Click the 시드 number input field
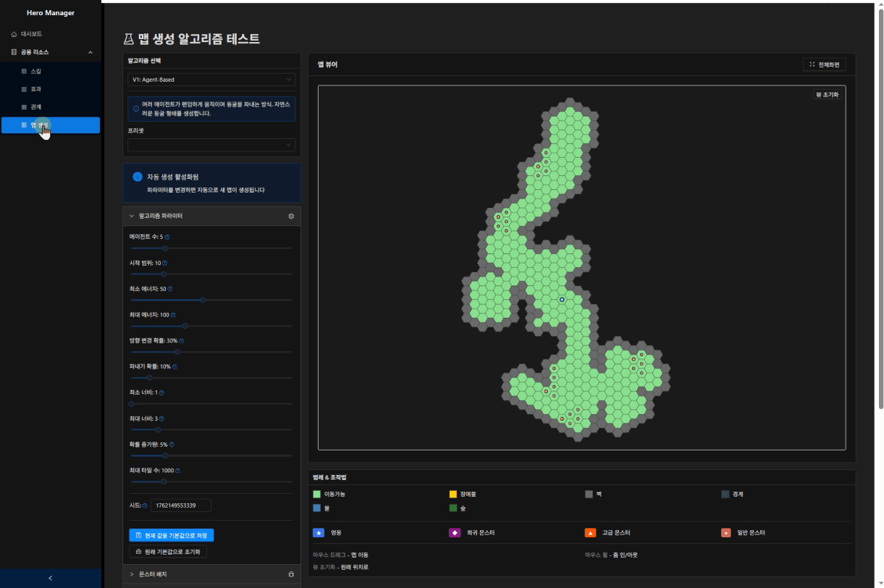 pos(180,505)
